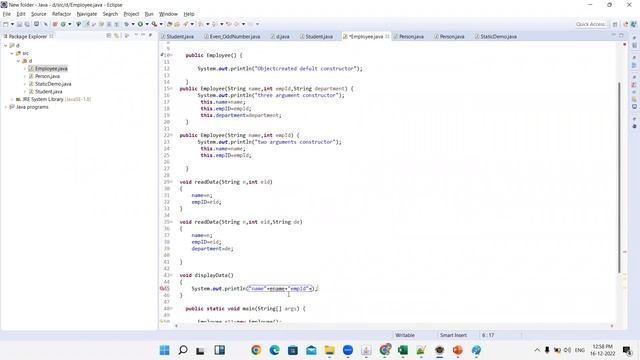The image size is (640, 360).
Task: Expand the Java programs project
Action: tap(6, 107)
